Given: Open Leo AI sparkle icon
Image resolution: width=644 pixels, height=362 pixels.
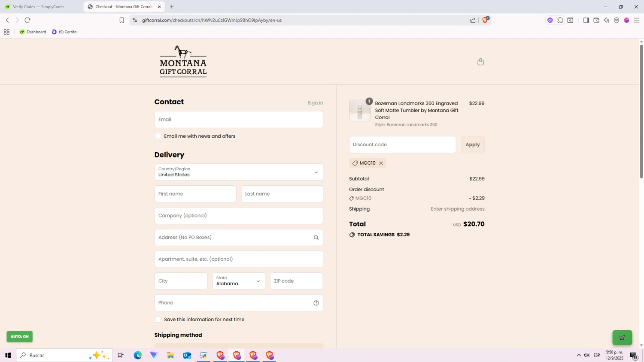Looking at the screenshot, I should tap(606, 20).
